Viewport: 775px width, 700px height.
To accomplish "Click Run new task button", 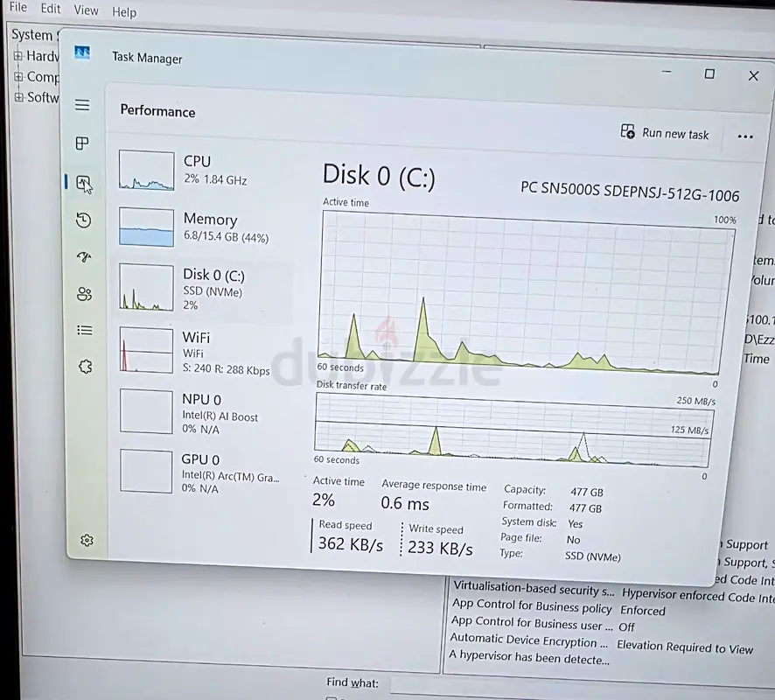I will [665, 132].
